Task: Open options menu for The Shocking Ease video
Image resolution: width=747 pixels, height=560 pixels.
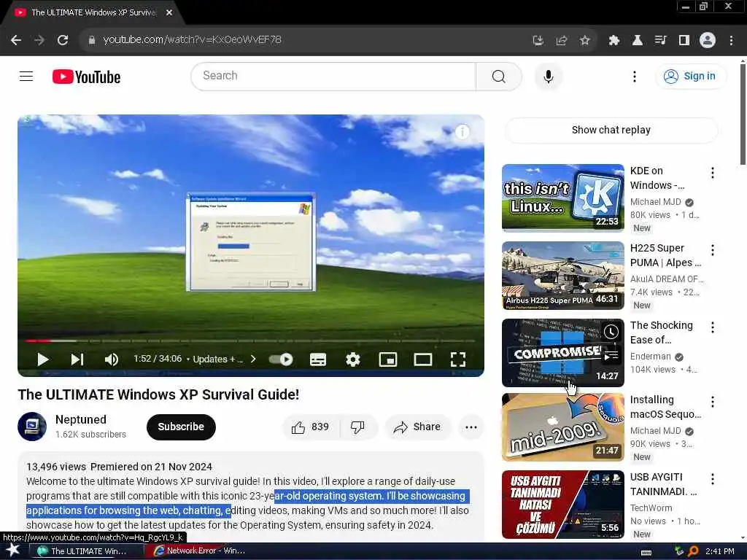Action: pyautogui.click(x=712, y=327)
